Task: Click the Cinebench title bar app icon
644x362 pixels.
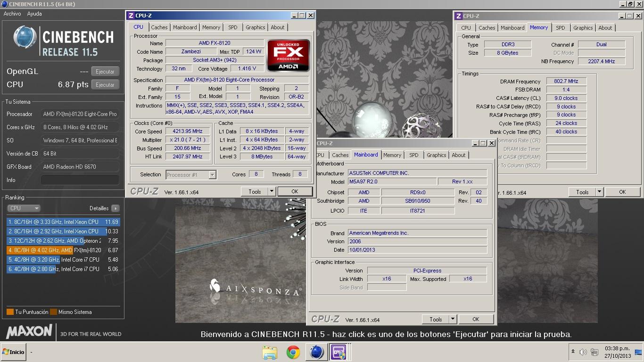Action: (x=4, y=4)
